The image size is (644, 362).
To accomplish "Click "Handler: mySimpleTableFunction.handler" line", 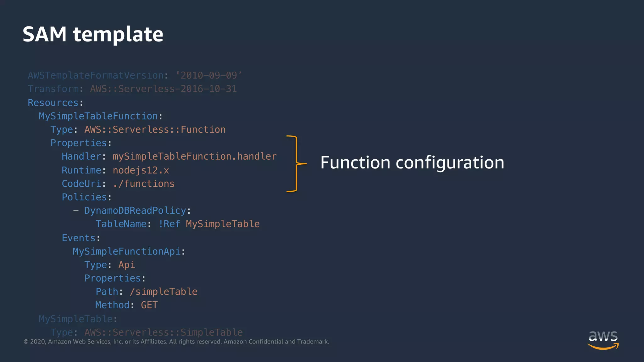I will tap(169, 156).
